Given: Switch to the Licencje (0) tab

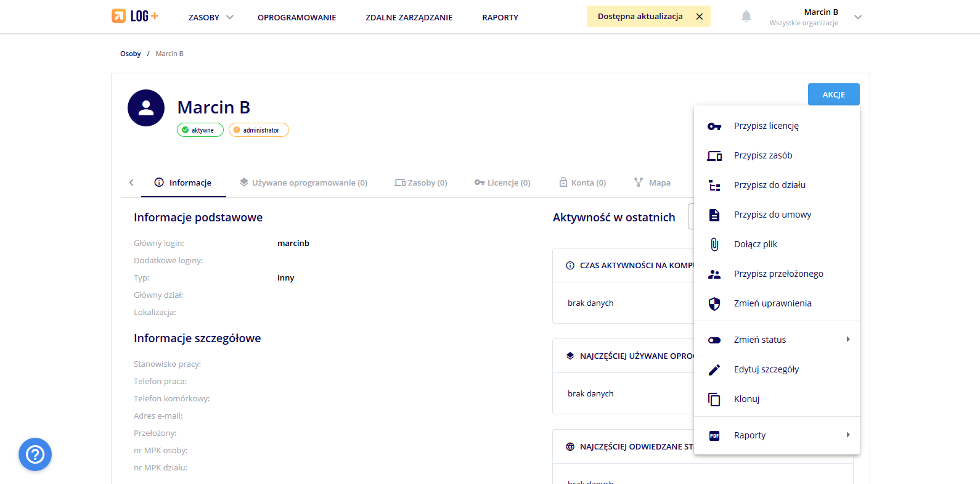Looking at the screenshot, I should point(502,183).
